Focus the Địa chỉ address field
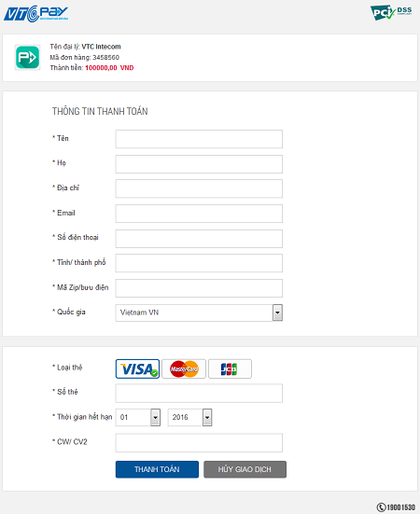 [199, 188]
